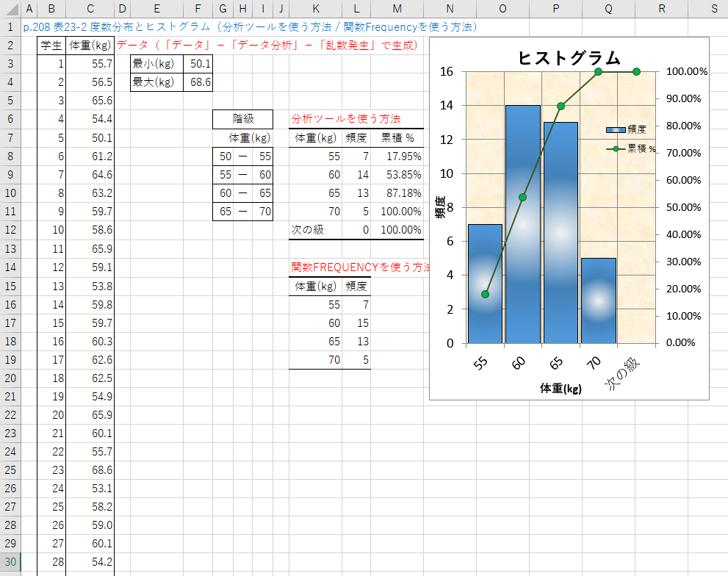Click the cumulative line marker near 20%
The height and width of the screenshot is (576, 728).
[485, 294]
